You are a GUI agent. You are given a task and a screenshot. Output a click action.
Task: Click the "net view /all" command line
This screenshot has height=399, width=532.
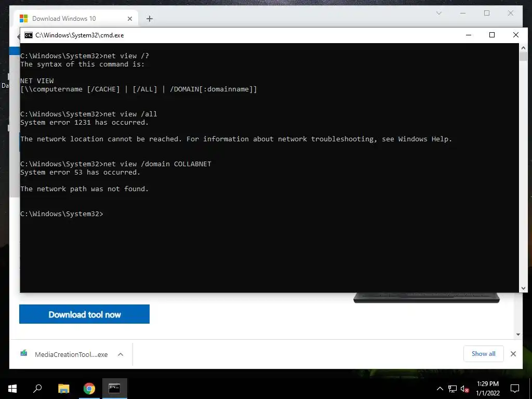coord(88,114)
